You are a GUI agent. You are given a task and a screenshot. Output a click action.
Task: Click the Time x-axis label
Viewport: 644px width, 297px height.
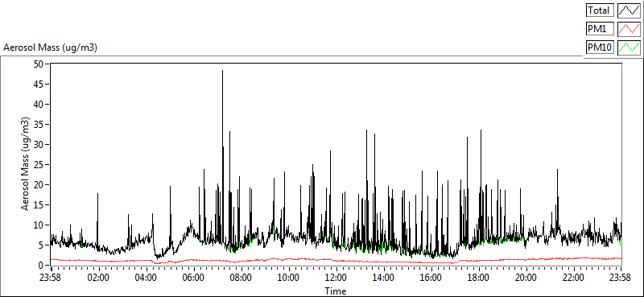336,291
